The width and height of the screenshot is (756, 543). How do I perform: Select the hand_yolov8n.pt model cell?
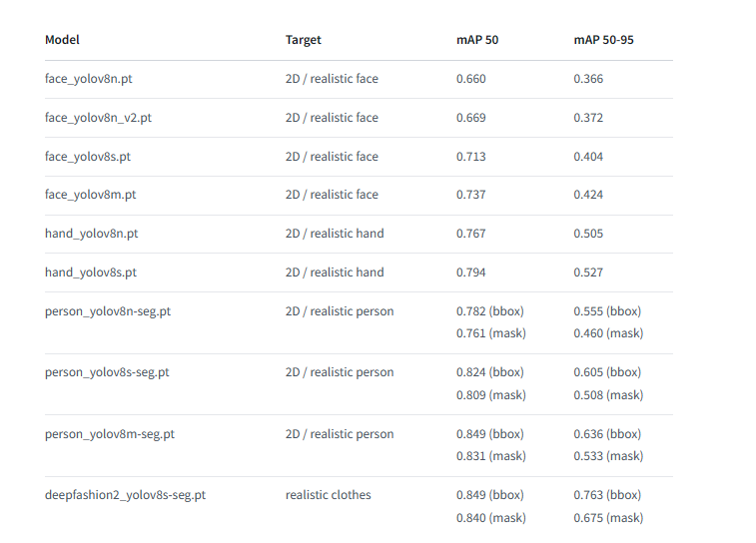(x=91, y=234)
